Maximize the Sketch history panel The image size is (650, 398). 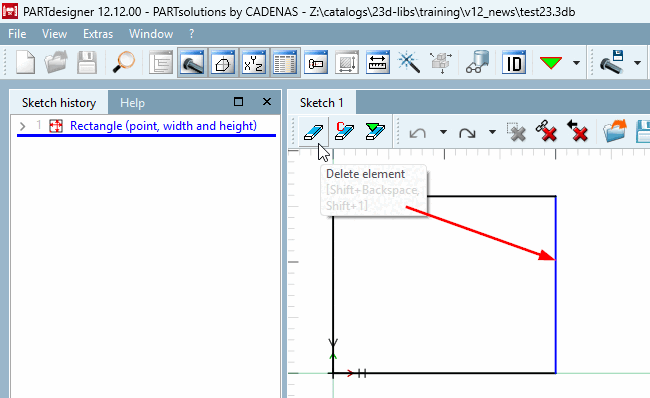click(x=238, y=102)
